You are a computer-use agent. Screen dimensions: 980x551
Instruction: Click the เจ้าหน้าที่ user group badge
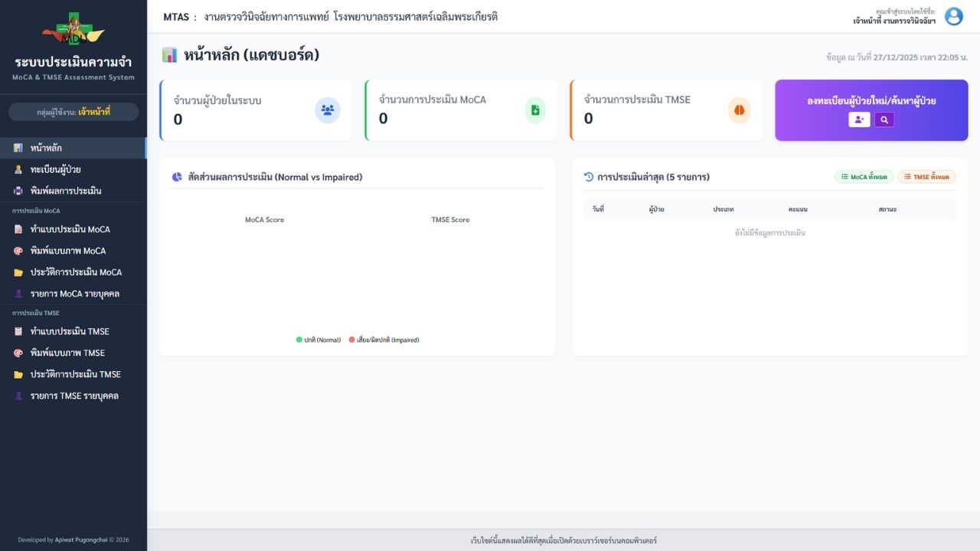[73, 112]
